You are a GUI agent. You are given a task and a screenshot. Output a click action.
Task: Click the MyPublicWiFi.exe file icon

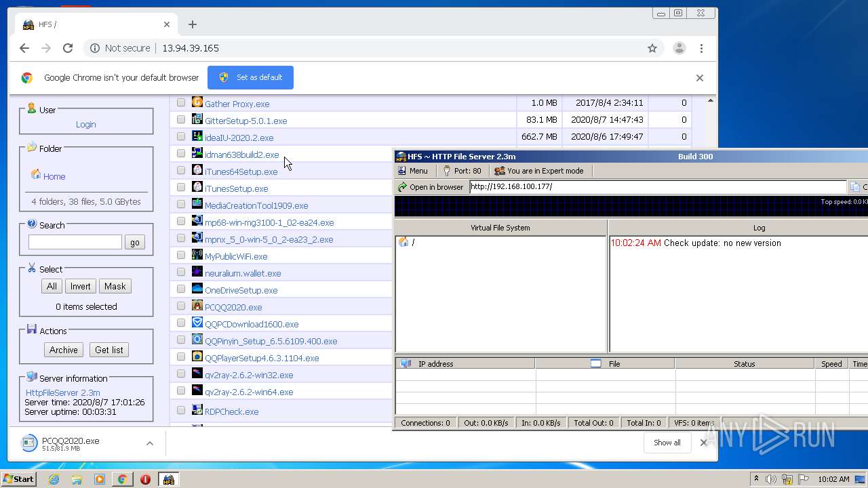(x=197, y=255)
